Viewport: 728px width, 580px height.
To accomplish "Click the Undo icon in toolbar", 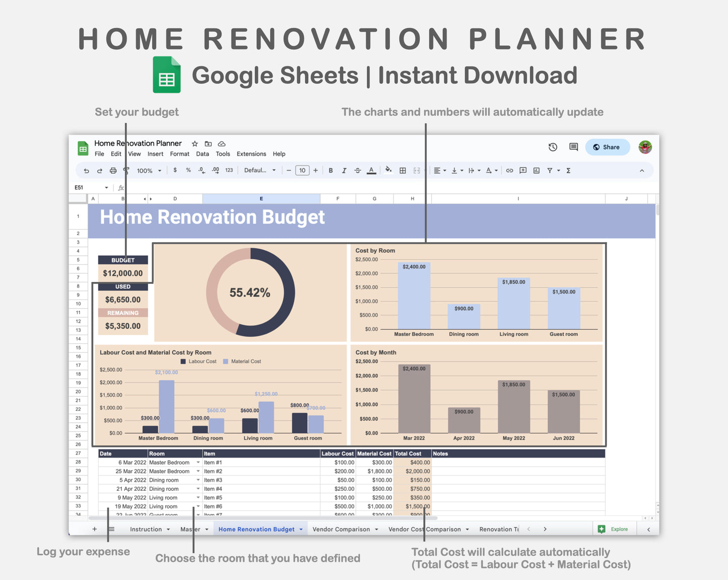I will pos(86,170).
